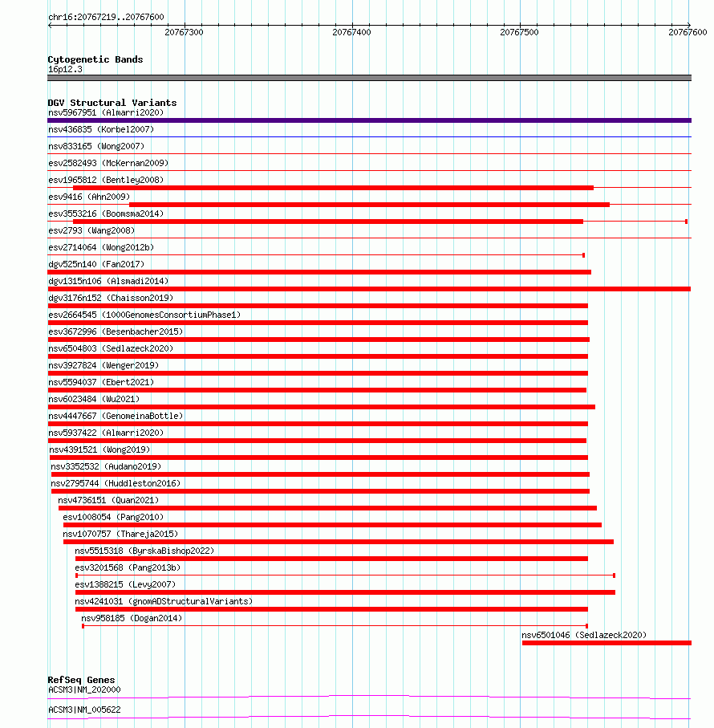Click the esv9416 (Ahn2009) label
Viewport: 714px width, 728px height.
(89, 197)
